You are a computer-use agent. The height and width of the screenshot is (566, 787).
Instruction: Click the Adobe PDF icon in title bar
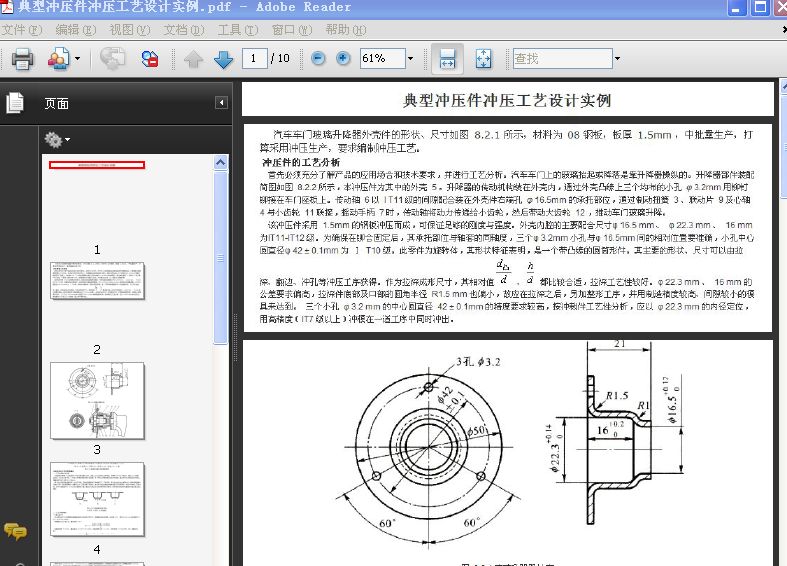click(x=7, y=7)
